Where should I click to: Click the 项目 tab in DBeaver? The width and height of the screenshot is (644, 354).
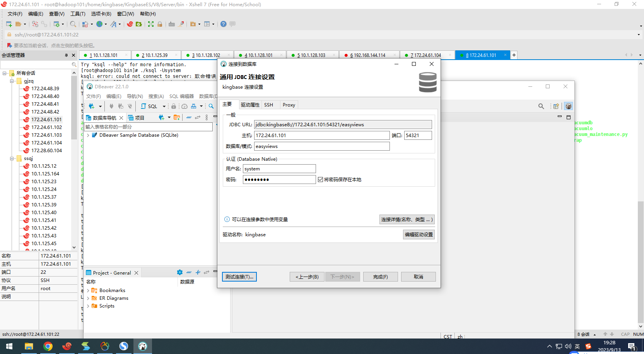136,118
